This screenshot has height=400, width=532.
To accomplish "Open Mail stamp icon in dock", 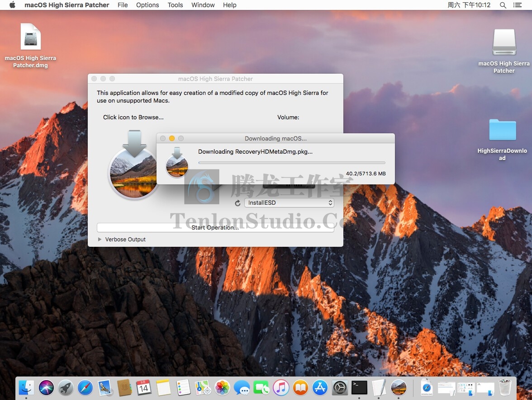I will 105,387.
